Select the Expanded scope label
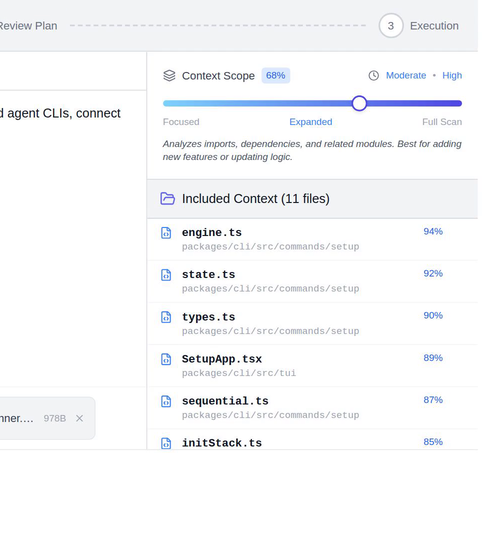The height and width of the screenshot is (540, 490). [x=311, y=122]
